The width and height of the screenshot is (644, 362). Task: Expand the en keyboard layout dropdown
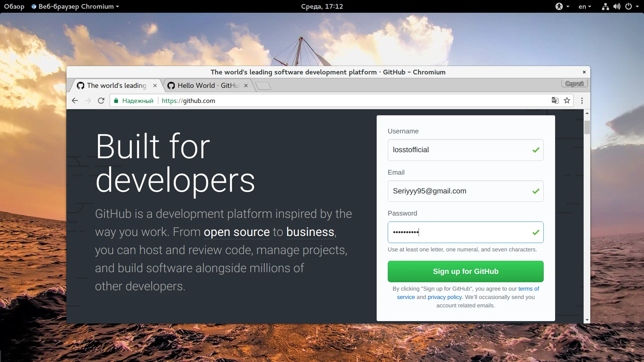point(585,6)
